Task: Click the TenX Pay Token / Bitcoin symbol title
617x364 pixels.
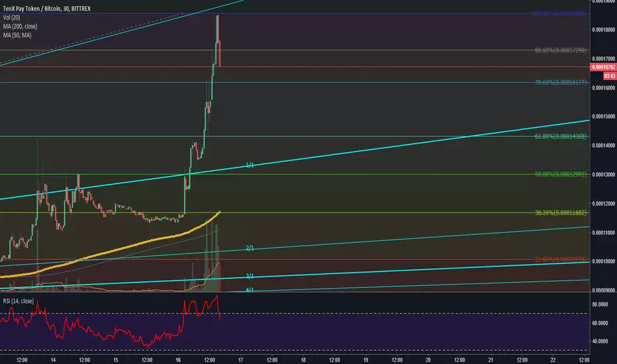Action: [46, 9]
